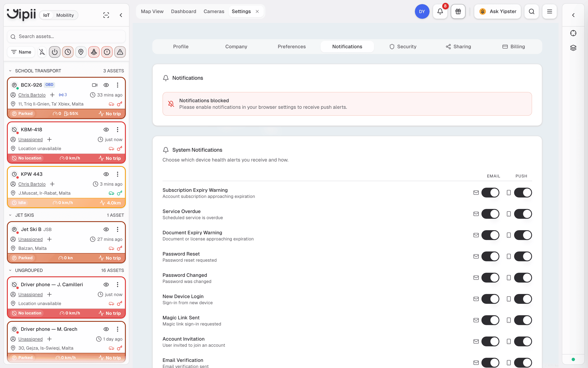Image resolution: width=588 pixels, height=368 pixels.
Task: Toggle the exclamation circle alert filter
Action: click(107, 52)
